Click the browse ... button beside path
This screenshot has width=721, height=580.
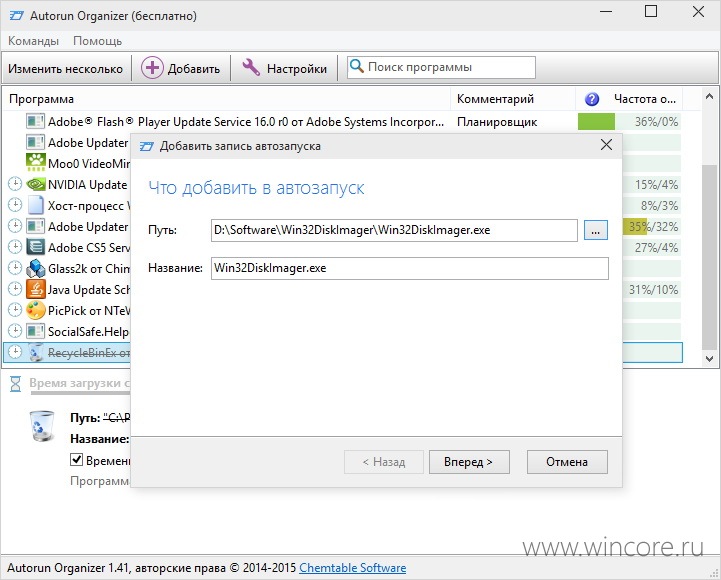595,230
